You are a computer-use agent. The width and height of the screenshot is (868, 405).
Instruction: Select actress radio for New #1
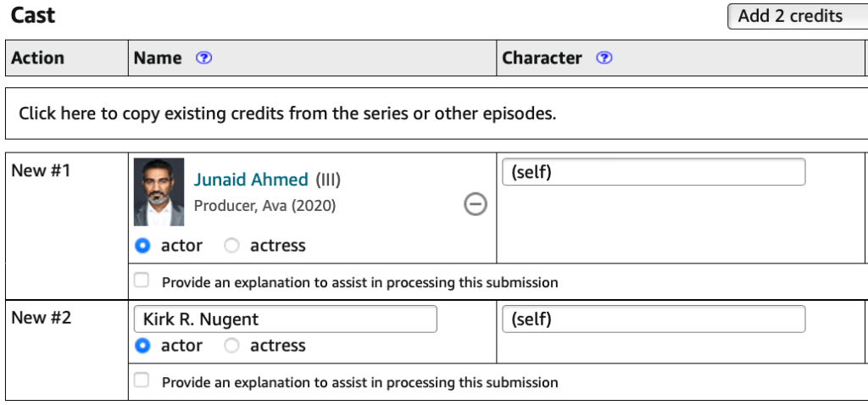[231, 246]
